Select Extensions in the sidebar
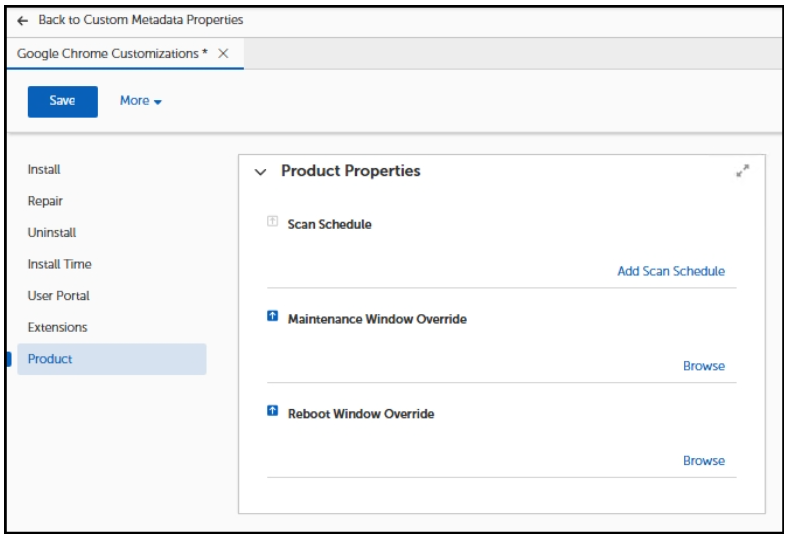This screenshot has height=537, width=788. coord(57,327)
